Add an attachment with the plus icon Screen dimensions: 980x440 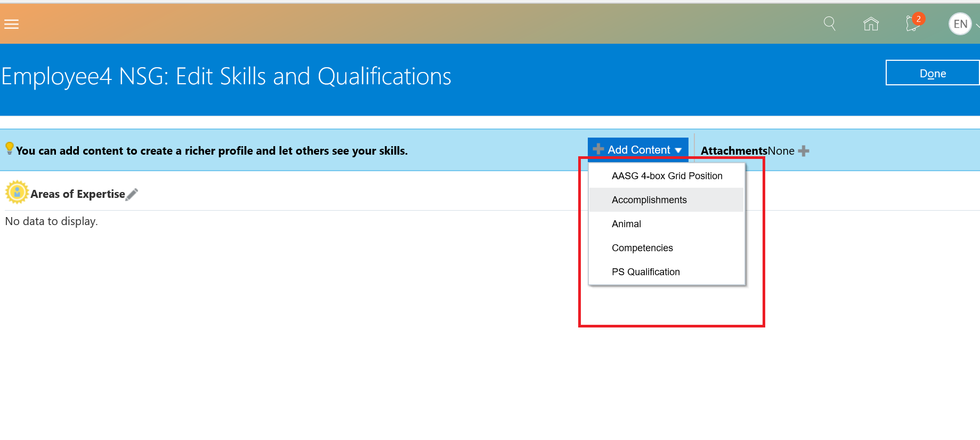(x=804, y=151)
